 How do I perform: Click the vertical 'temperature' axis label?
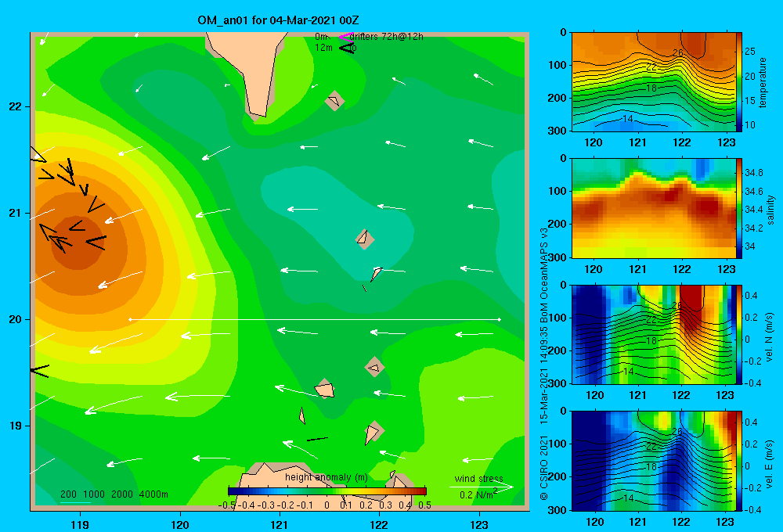pos(763,82)
